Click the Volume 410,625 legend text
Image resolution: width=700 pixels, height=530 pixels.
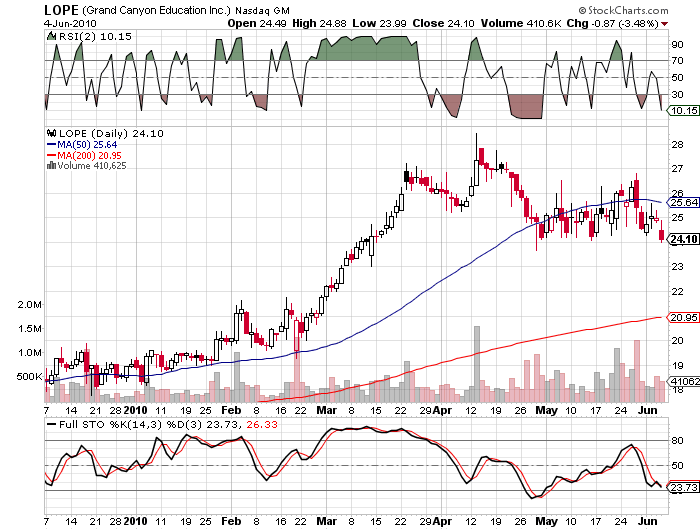pyautogui.click(x=92, y=166)
